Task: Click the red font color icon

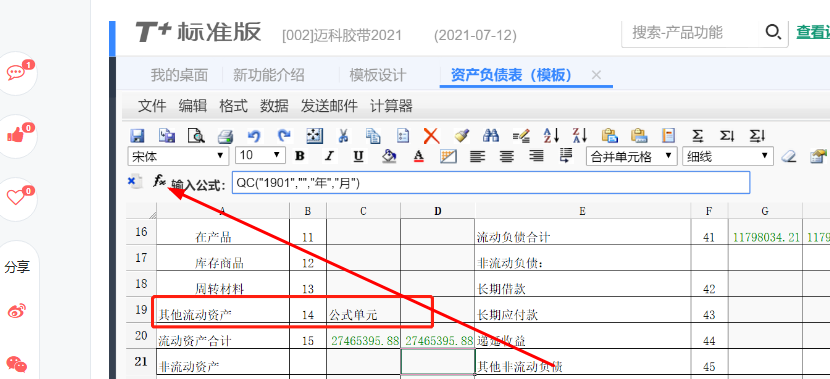Action: pyautogui.click(x=419, y=156)
